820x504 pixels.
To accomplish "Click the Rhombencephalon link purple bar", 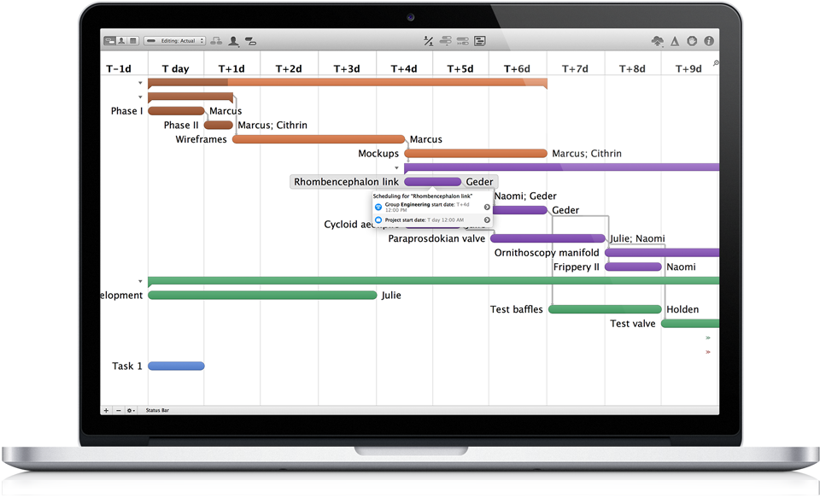I will (432, 181).
